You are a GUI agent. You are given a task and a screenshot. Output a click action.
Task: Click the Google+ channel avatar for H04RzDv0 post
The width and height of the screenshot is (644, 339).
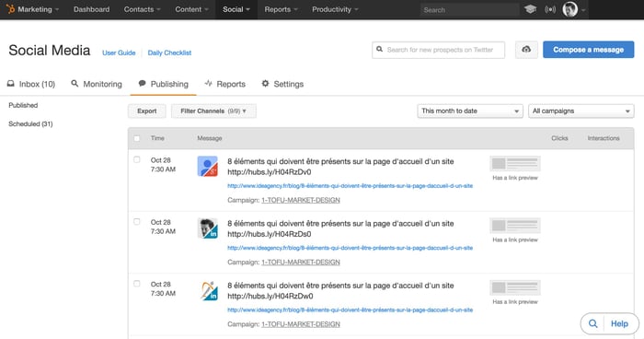click(x=207, y=166)
